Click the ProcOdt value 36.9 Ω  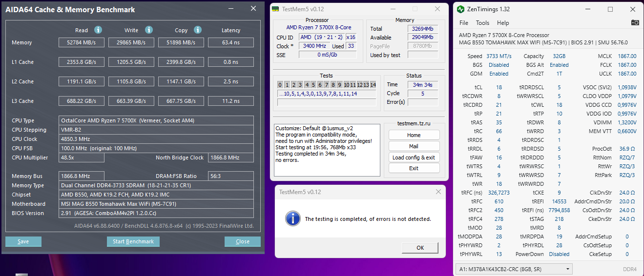point(627,149)
